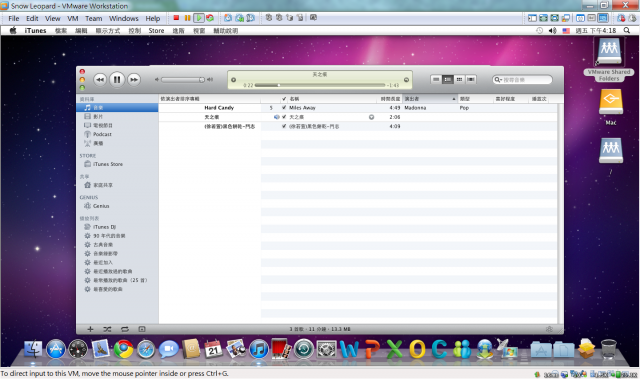Open the Apple menu
The image size is (640, 379).
click(x=13, y=30)
